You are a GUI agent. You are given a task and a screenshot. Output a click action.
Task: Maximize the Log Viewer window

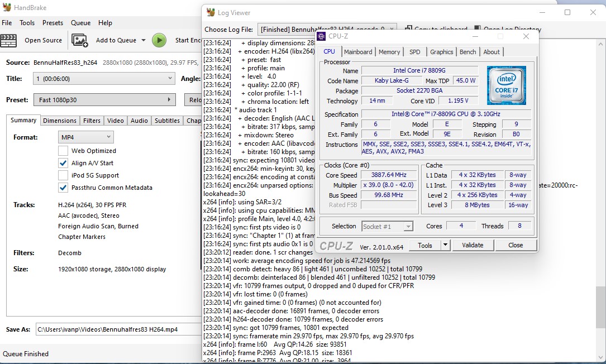[567, 12]
